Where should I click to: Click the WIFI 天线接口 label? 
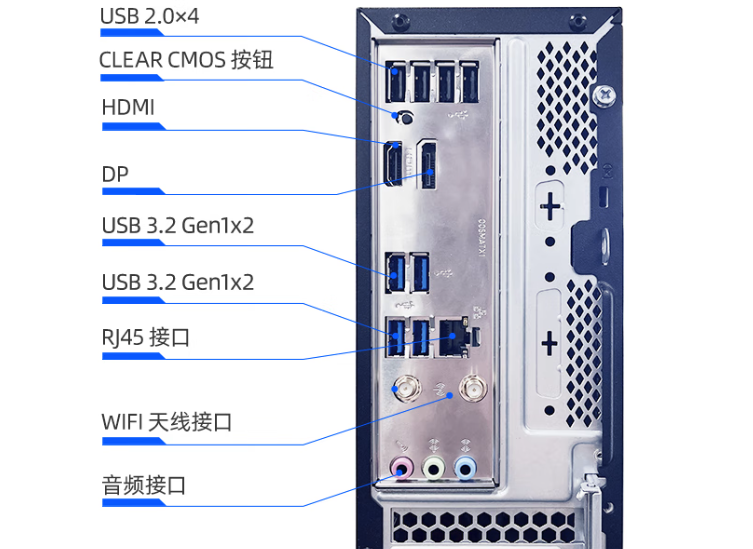167,422
